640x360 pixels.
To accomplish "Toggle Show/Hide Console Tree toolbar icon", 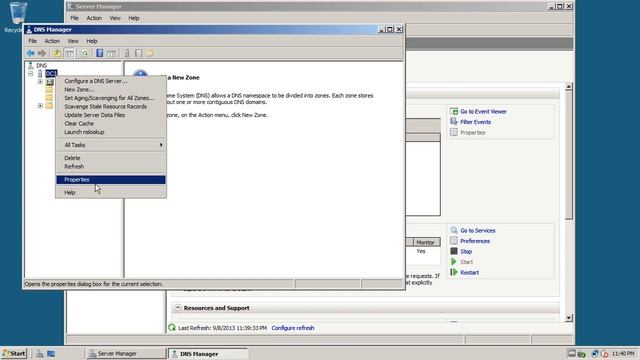I will tap(70, 53).
